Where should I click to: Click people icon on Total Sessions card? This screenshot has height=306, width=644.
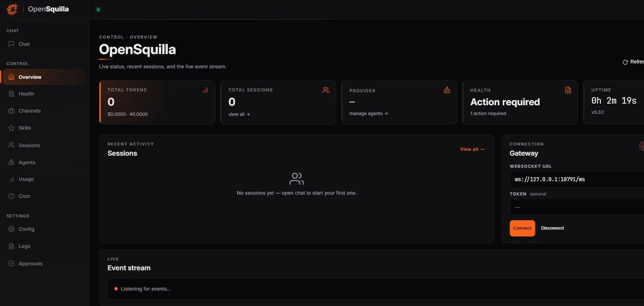tap(326, 90)
